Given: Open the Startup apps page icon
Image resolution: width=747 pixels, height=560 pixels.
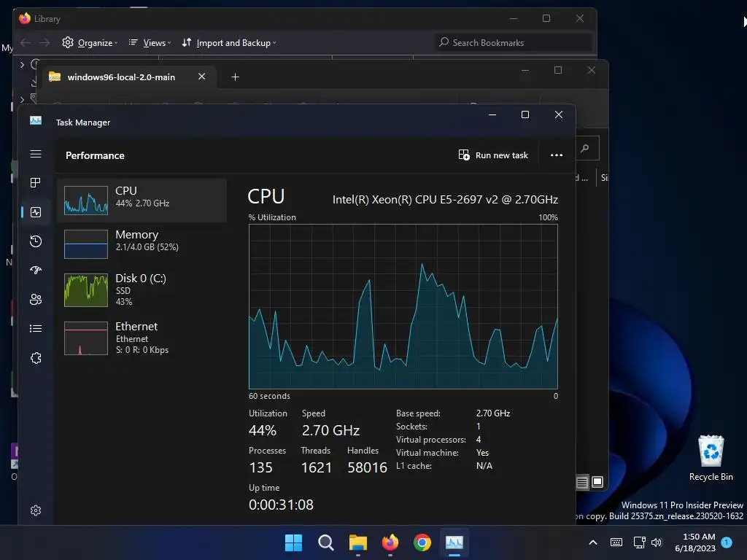Looking at the screenshot, I should click(36, 271).
